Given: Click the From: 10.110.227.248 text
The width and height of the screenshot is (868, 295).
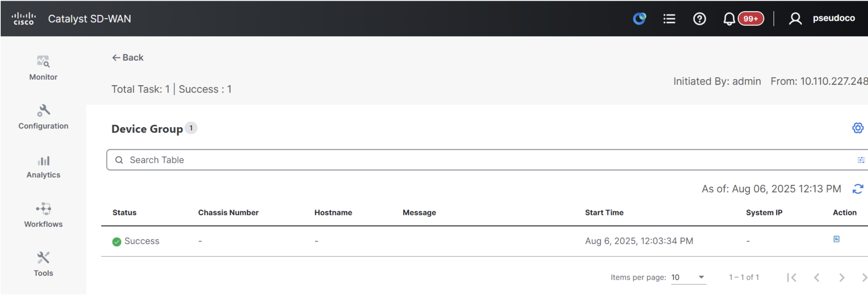Looking at the screenshot, I should [819, 81].
